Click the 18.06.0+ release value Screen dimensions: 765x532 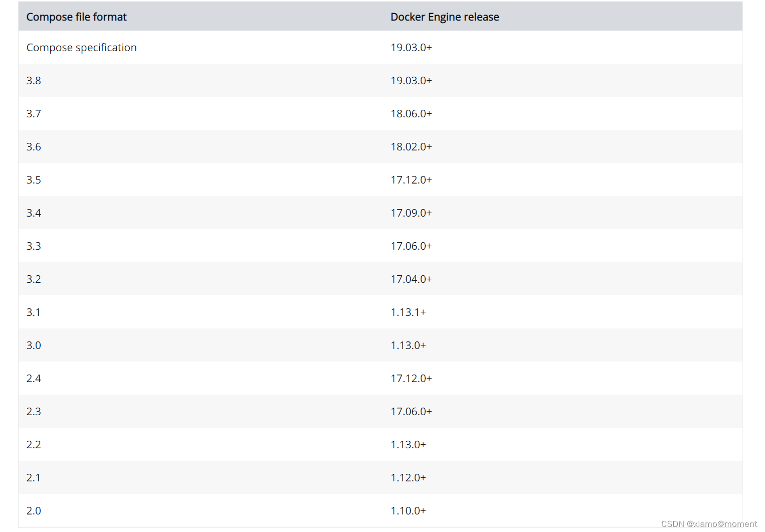click(x=411, y=114)
